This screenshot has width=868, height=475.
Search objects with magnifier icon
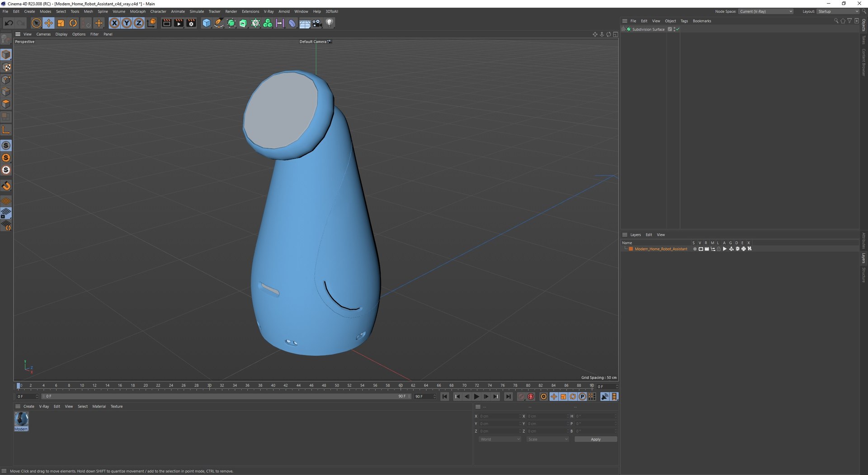click(836, 21)
